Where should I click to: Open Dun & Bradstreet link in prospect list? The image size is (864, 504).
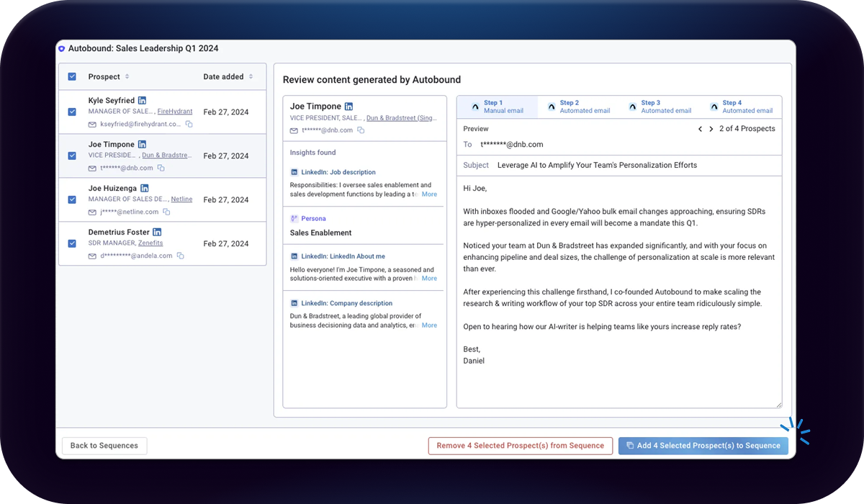tap(166, 156)
